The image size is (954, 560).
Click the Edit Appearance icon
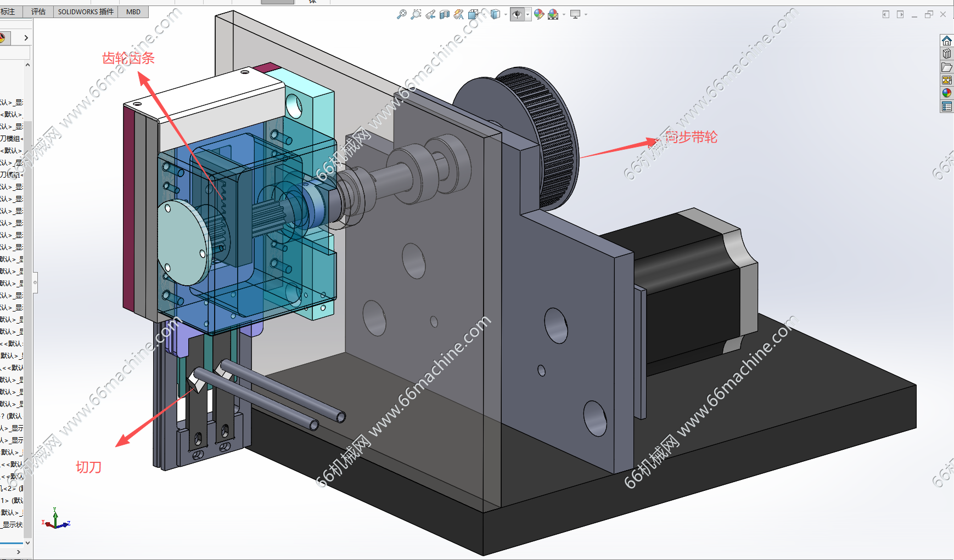point(539,14)
